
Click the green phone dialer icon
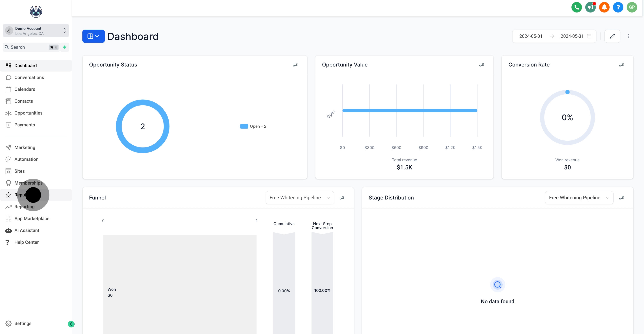(x=576, y=7)
